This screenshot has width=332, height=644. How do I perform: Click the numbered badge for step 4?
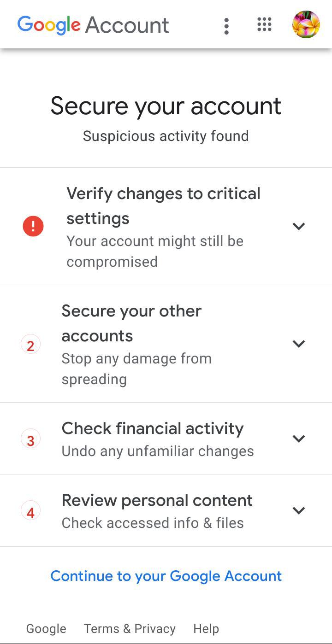click(30, 510)
